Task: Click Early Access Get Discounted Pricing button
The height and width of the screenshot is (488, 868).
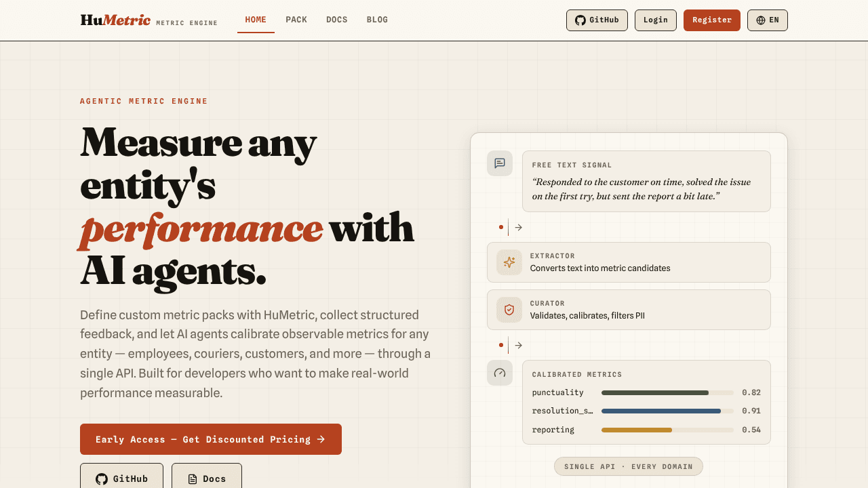Action: point(211,439)
